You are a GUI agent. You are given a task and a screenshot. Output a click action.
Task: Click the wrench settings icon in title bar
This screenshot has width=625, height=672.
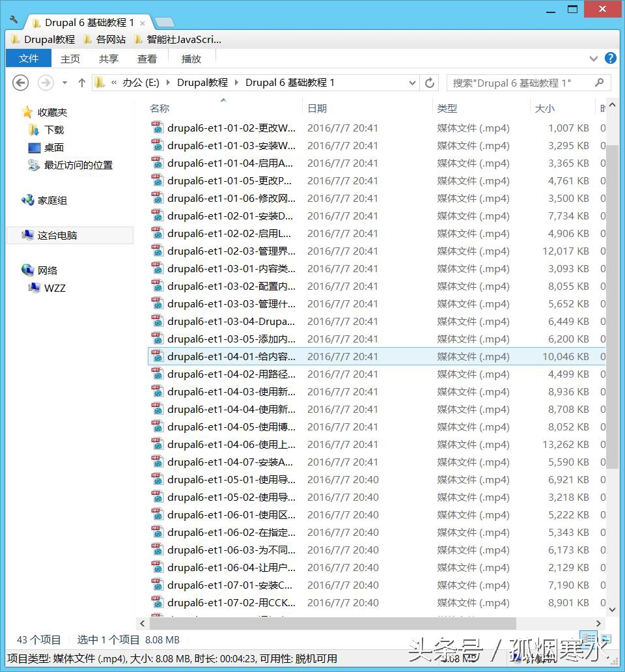pyautogui.click(x=14, y=20)
